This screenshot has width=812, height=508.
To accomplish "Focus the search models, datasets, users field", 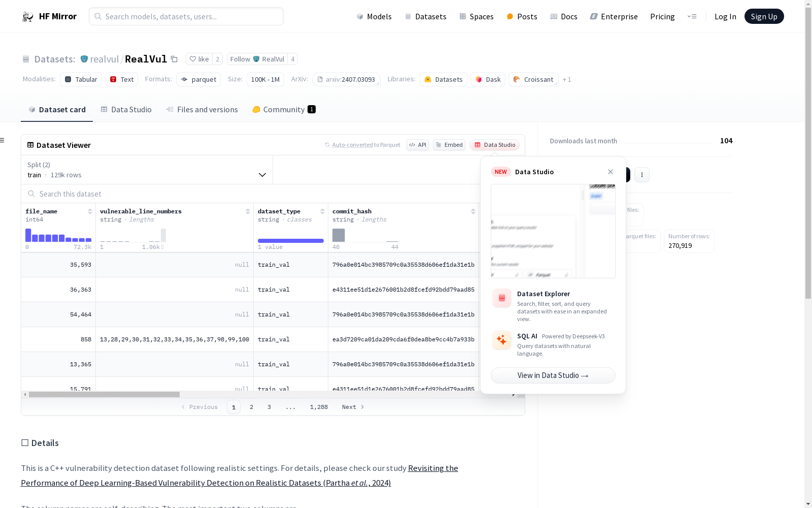I will [x=186, y=16].
